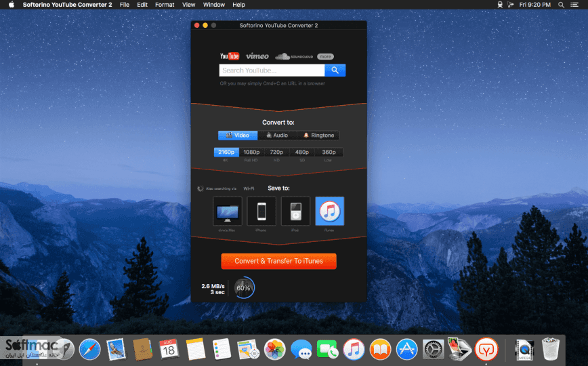
Task: Open iTunes from the Dock
Action: click(x=354, y=350)
